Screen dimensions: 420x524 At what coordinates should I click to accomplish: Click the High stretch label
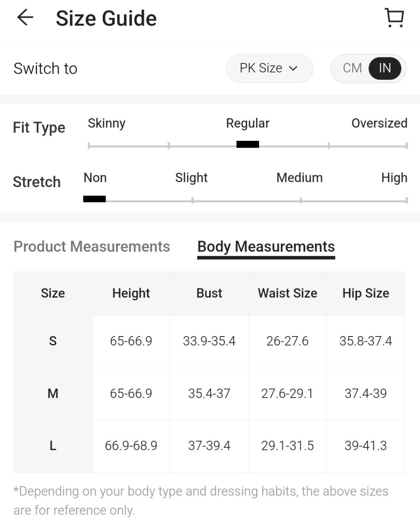click(394, 178)
